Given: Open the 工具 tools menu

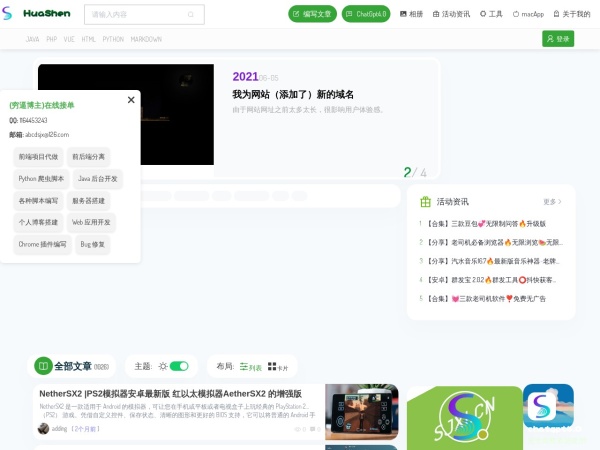Looking at the screenshot, I should coord(491,14).
